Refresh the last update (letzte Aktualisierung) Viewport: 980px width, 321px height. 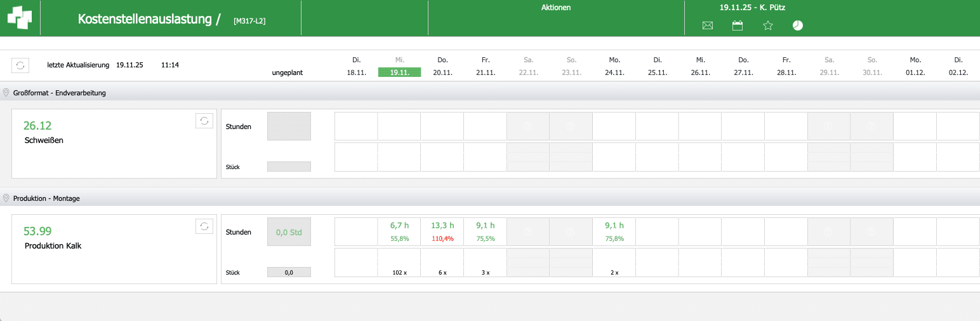tap(20, 65)
